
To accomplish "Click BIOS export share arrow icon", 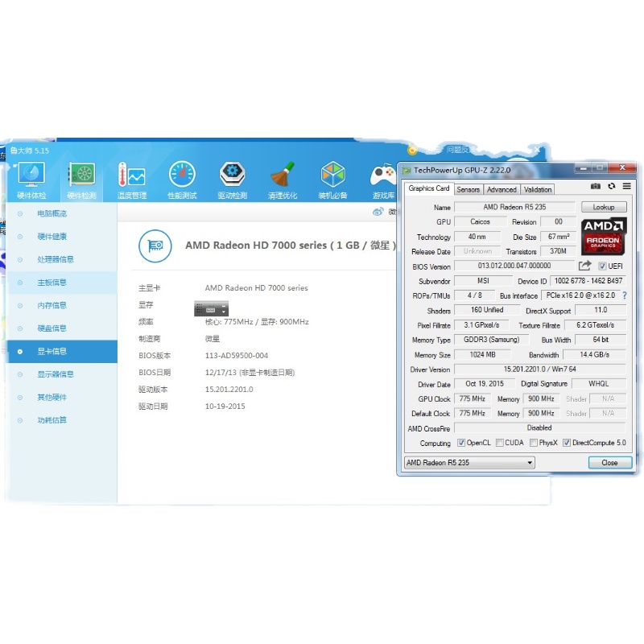I will pyautogui.click(x=585, y=266).
